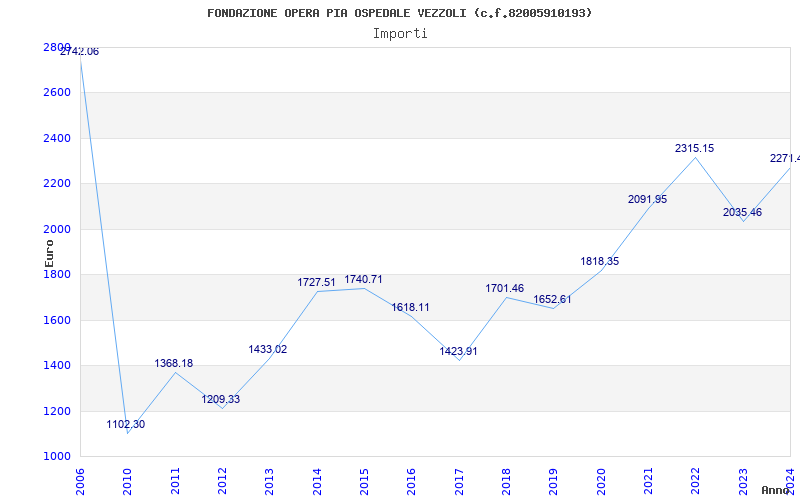Select the 1600 y-axis tick label
800x500 pixels.
pyautogui.click(x=57, y=320)
